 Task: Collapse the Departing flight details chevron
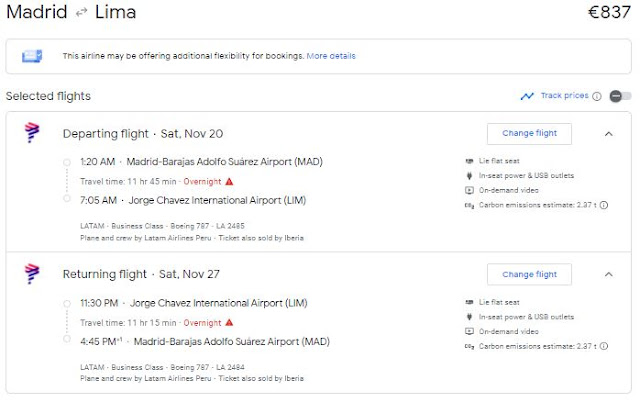pos(609,134)
